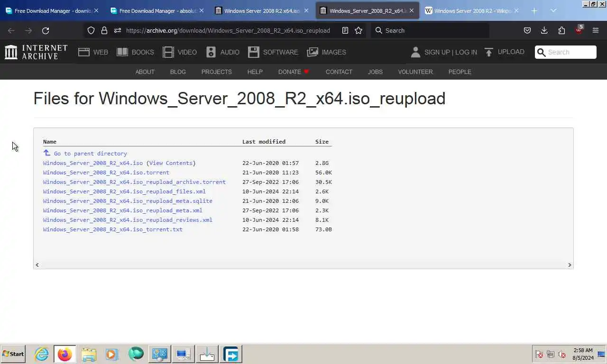Click the forward navigation arrow

(28, 30)
